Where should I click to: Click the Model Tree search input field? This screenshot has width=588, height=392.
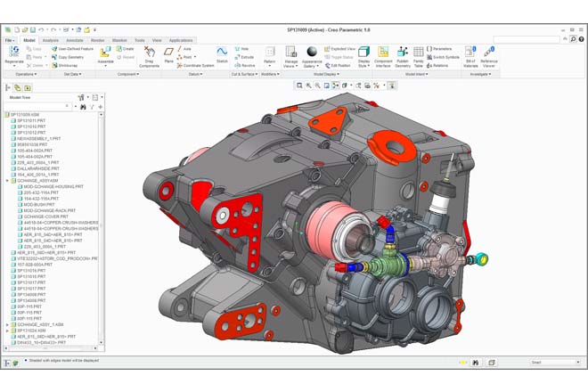coord(37,107)
